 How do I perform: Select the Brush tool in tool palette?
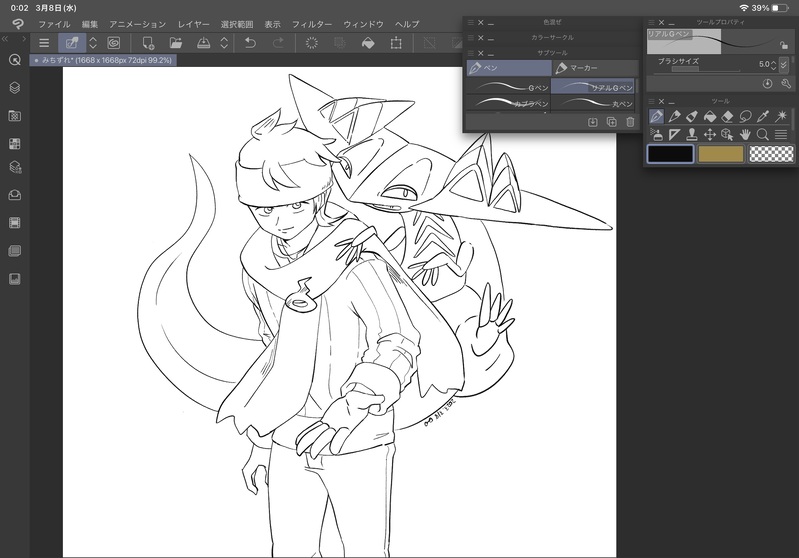click(x=692, y=116)
